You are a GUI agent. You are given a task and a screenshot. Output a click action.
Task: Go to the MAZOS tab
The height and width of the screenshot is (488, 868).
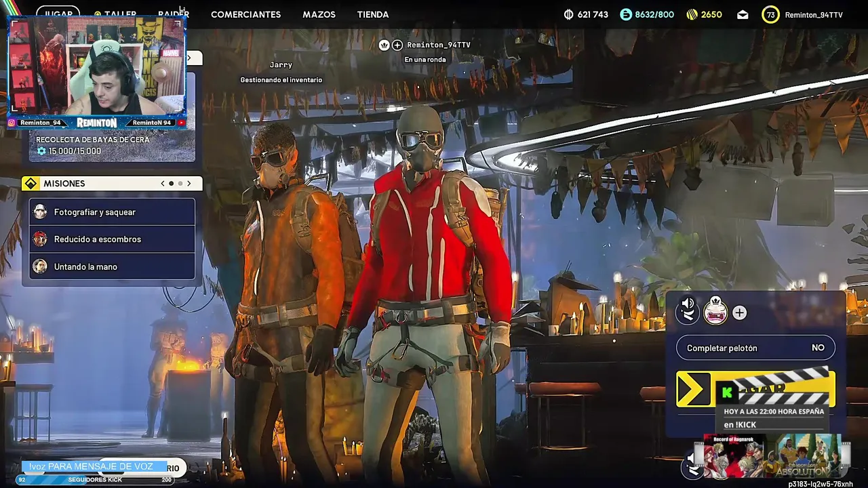pos(319,14)
